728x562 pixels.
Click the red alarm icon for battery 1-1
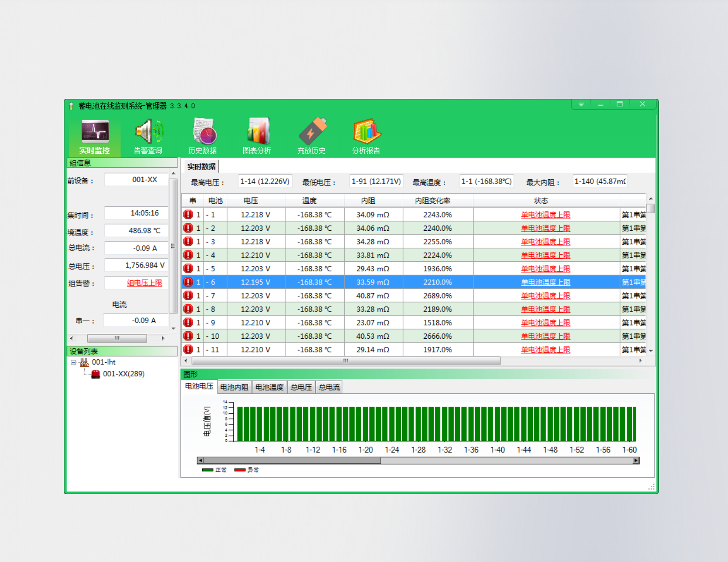[x=188, y=215]
